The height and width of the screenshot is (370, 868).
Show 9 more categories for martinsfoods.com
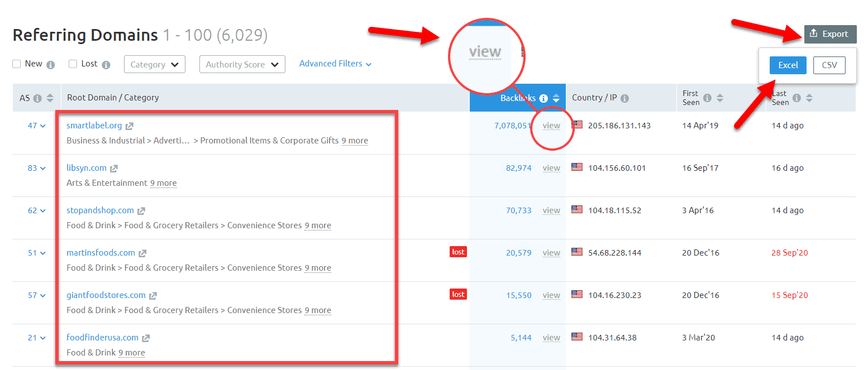tap(318, 268)
